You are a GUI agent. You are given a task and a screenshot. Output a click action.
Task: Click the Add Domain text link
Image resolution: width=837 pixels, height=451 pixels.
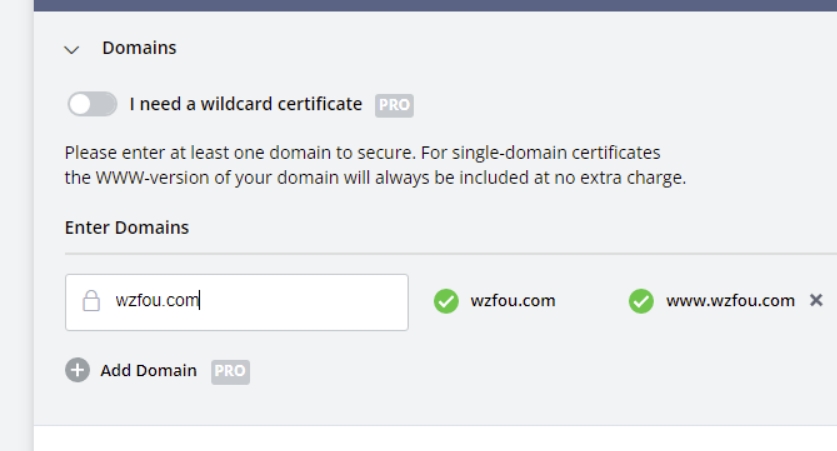[148, 371]
